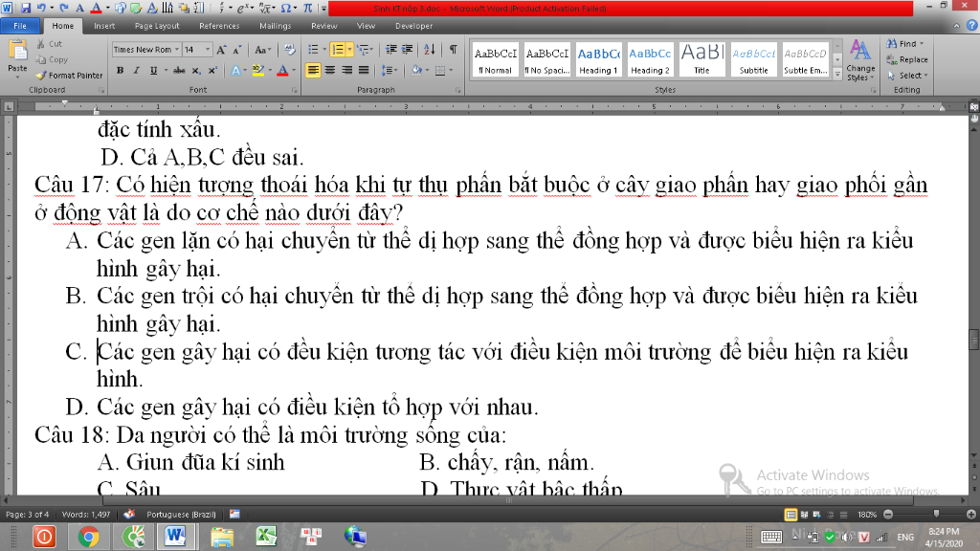980x551 pixels.
Task: Click the Sort icon
Action: click(x=430, y=50)
